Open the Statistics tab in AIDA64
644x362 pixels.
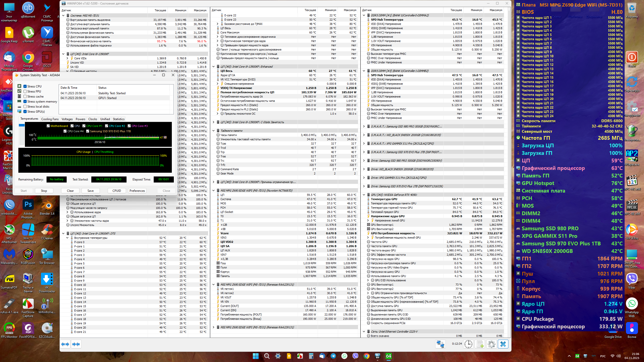(x=118, y=119)
